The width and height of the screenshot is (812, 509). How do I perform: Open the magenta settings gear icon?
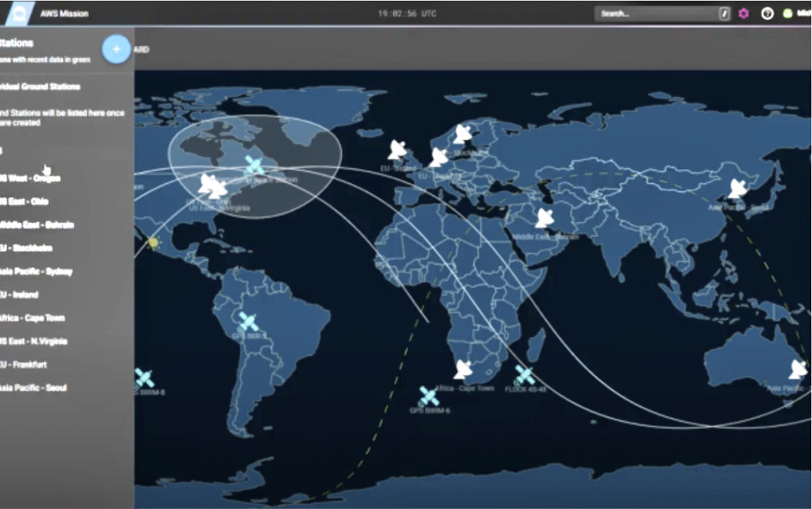(744, 13)
